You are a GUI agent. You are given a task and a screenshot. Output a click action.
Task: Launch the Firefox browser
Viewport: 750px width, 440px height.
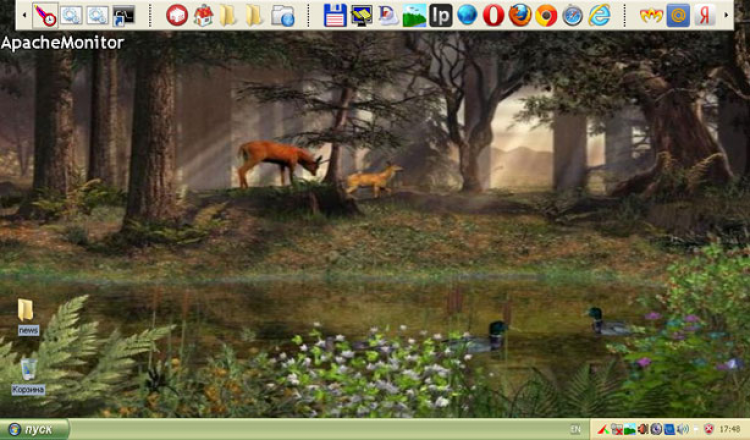519,15
